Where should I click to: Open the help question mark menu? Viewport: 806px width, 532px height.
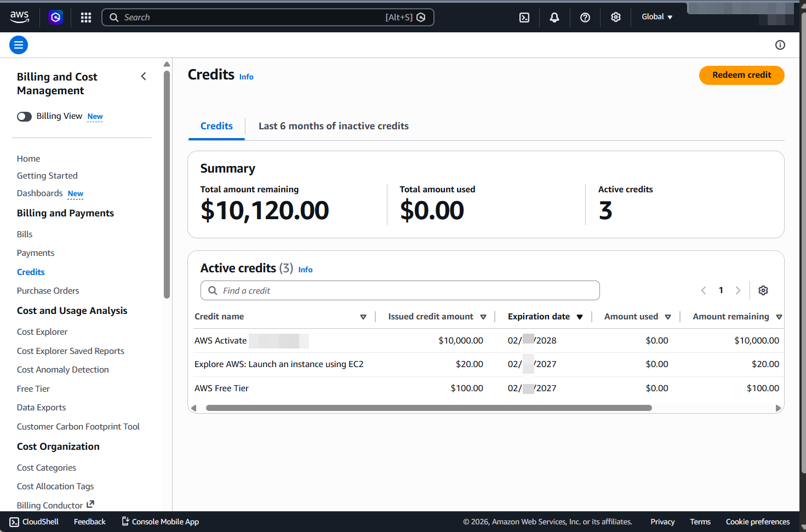coord(585,18)
